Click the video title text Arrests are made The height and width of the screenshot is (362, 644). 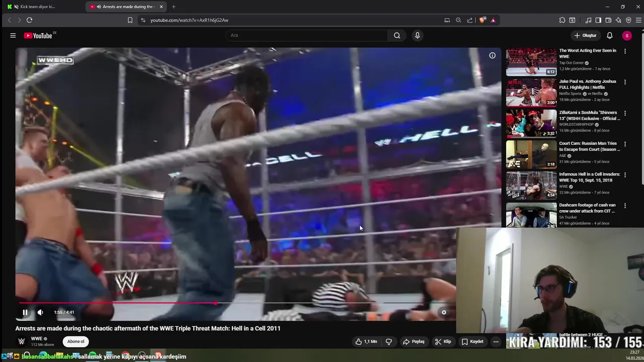click(x=148, y=328)
